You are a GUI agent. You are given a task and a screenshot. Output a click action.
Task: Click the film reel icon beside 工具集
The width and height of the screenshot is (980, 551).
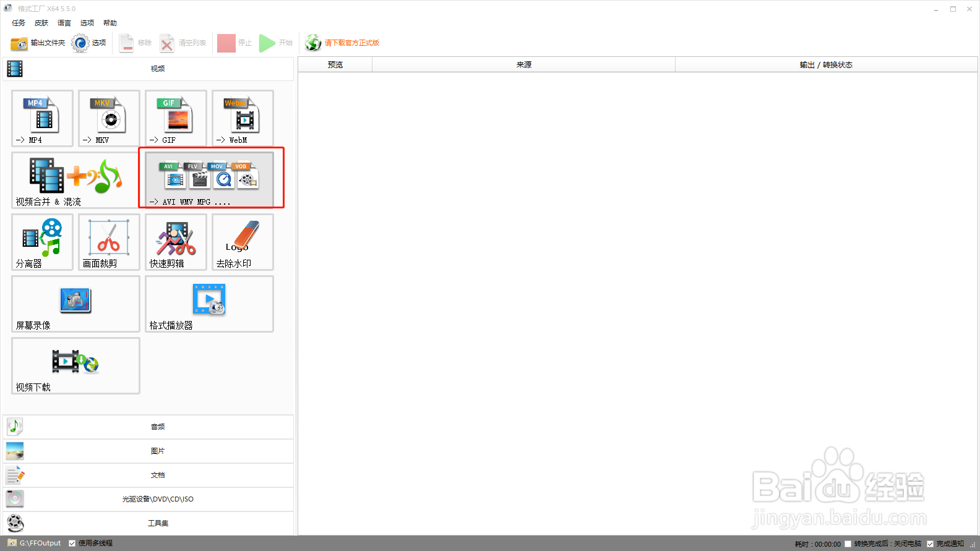(15, 523)
